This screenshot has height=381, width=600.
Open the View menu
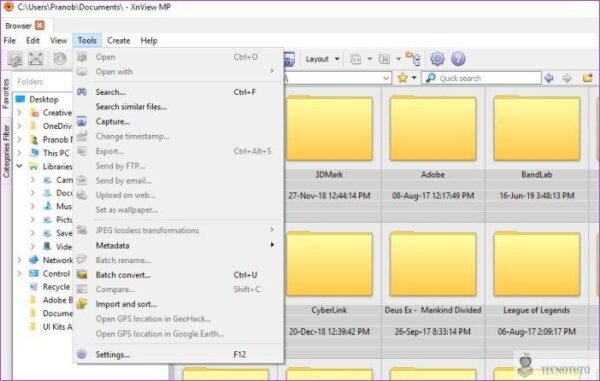coord(59,41)
